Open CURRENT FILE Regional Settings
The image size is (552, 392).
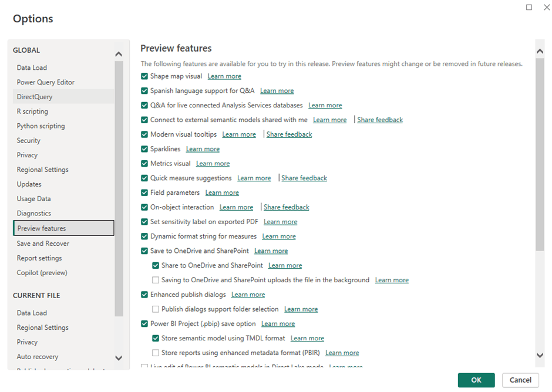coord(63,327)
